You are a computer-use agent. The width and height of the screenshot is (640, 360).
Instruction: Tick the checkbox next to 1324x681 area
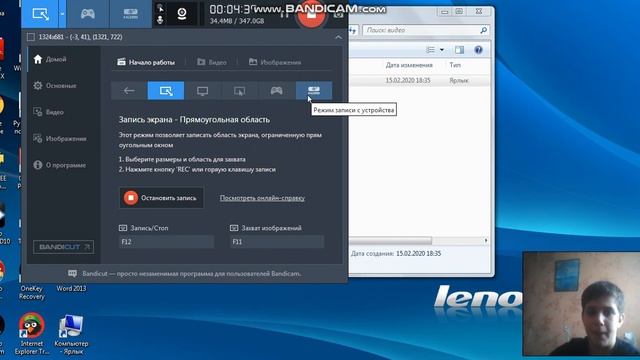[x=31, y=37]
